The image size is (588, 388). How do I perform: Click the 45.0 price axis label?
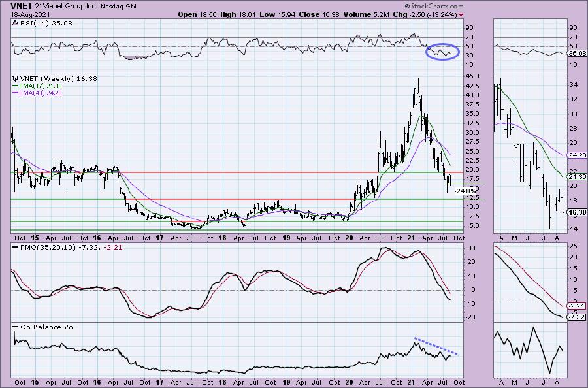coord(472,76)
